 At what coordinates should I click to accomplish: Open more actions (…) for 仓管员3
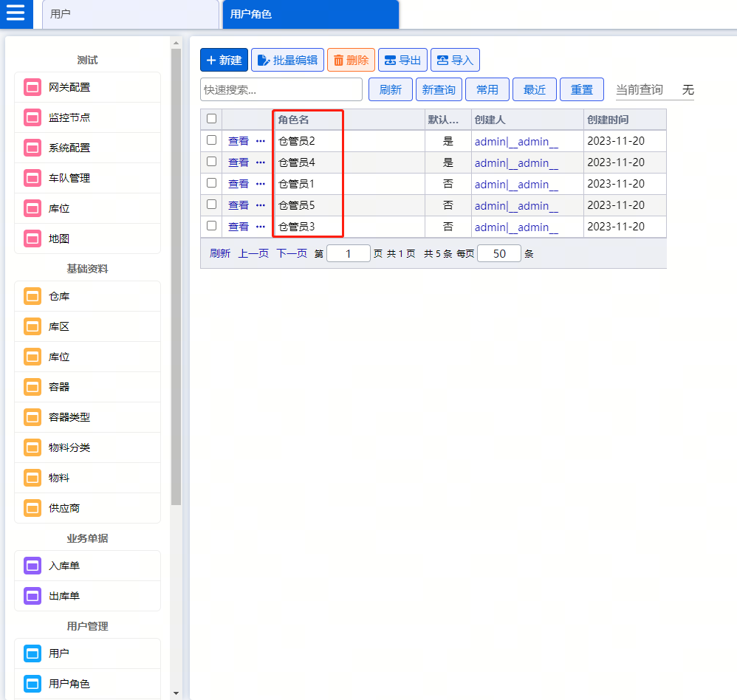[261, 227]
